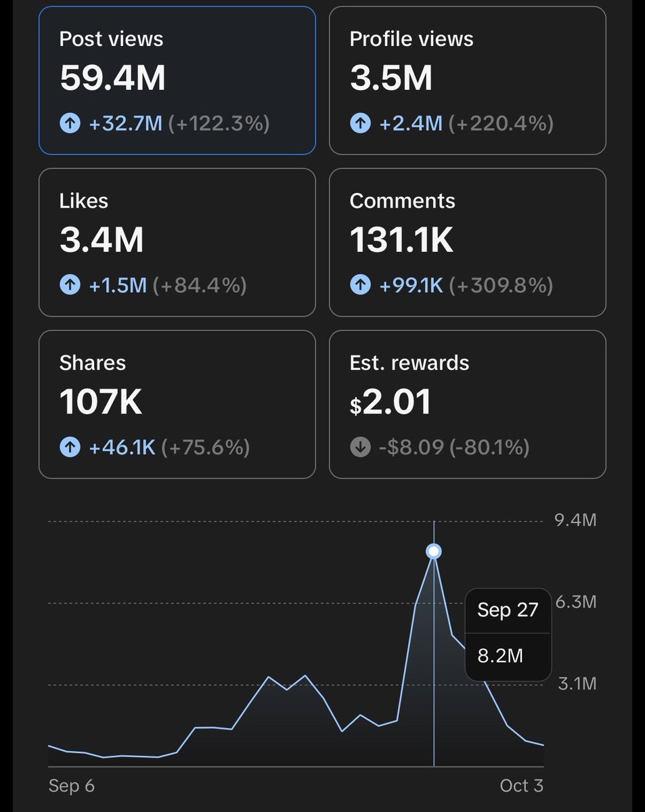Click the (+84.4%) percentage text

click(x=199, y=286)
